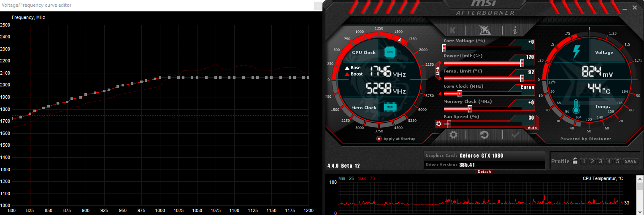644x215 pixels.
Task: Click the Power Limit slider handle
Action: pos(522,63)
